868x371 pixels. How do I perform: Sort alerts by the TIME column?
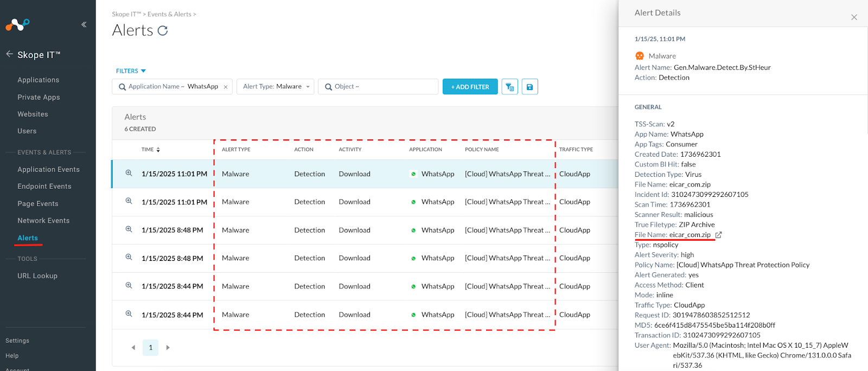pyautogui.click(x=151, y=150)
